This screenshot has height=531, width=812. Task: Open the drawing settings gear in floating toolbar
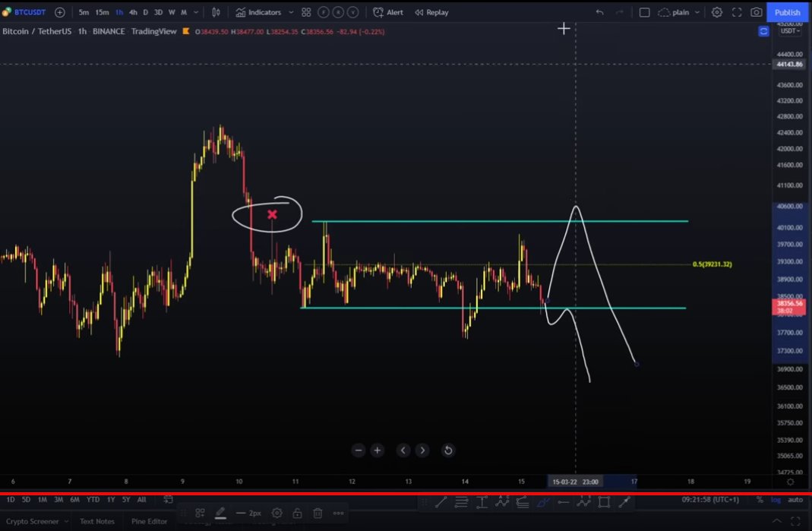tap(277, 513)
